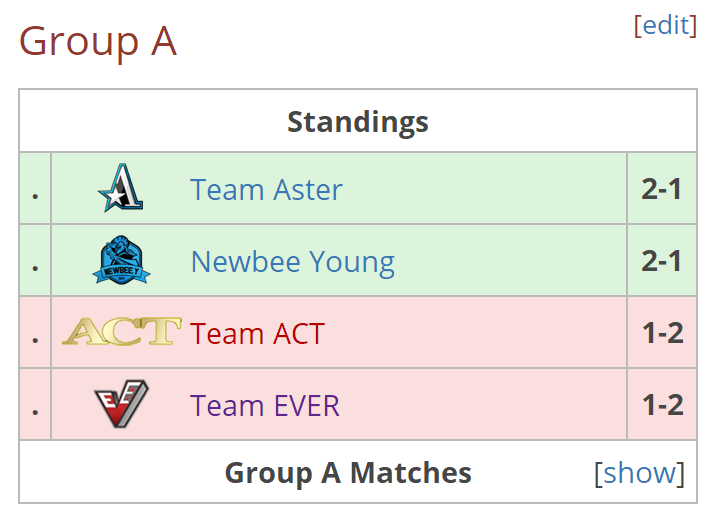The height and width of the screenshot is (512, 727).
Task: Click the Team ACT gold logo
Action: click(x=121, y=332)
